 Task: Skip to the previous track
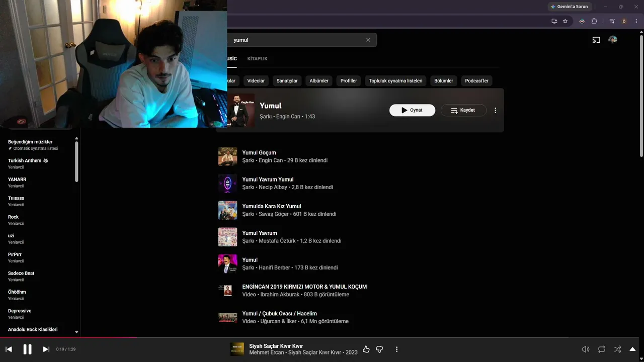coord(9,349)
